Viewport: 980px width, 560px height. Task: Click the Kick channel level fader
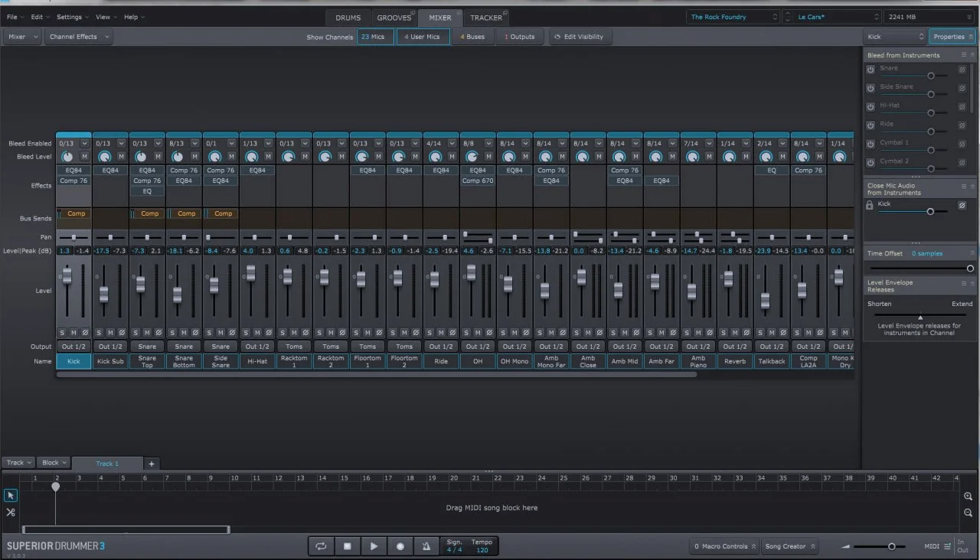pos(67,275)
